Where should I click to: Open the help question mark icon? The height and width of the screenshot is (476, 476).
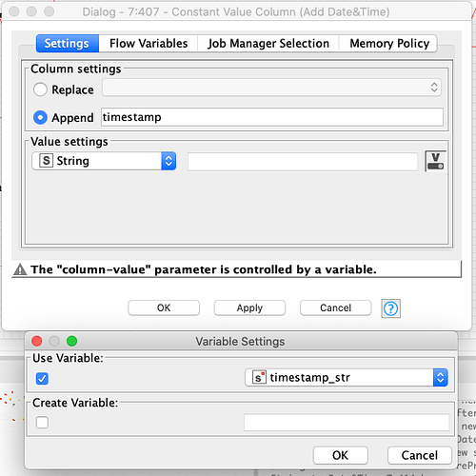[390, 308]
